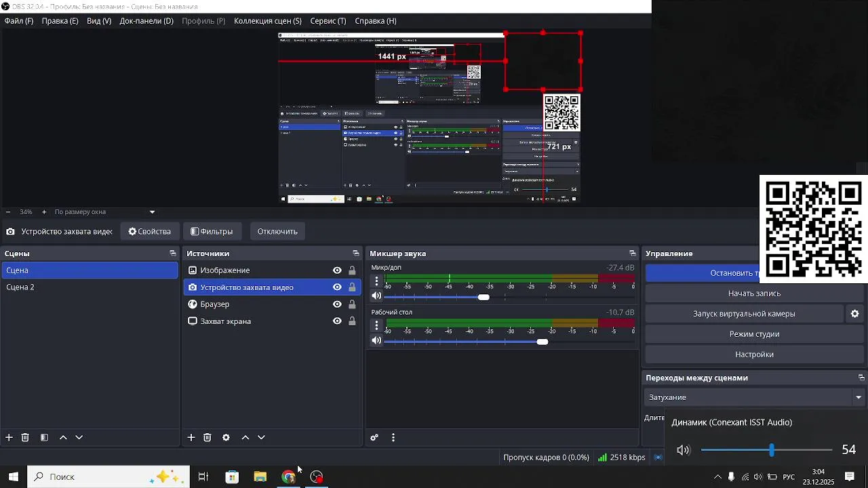The image size is (868, 488).
Task: Open Рабочий стол channel options three-dots
Action: pos(376,325)
